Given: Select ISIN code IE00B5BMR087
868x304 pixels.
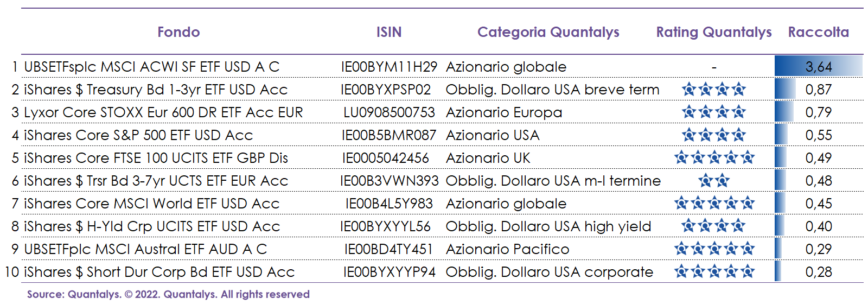Looking at the screenshot, I should point(388,135).
